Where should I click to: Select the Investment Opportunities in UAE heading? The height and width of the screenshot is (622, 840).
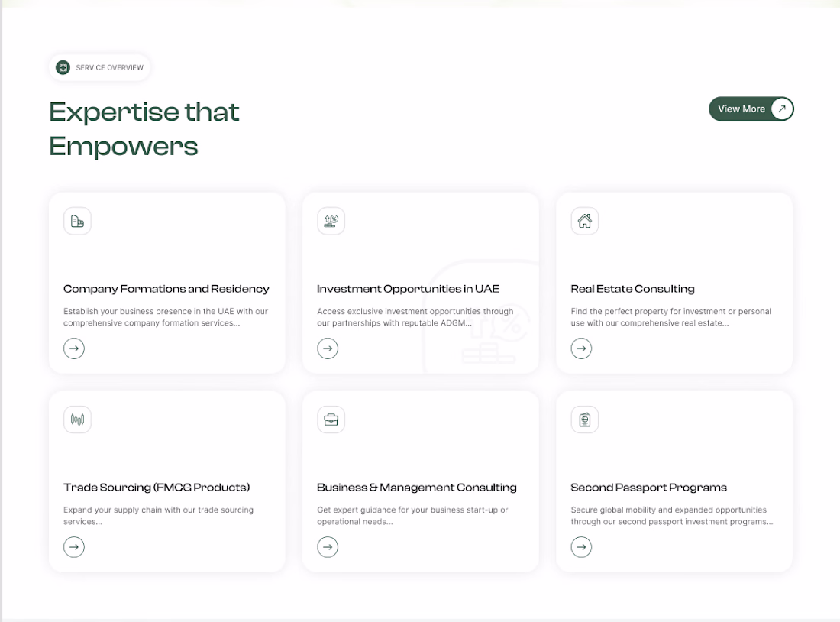tap(408, 289)
